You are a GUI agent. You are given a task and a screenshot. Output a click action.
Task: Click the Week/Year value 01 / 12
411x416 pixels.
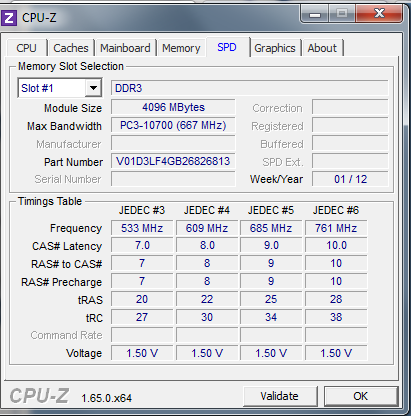click(350, 179)
